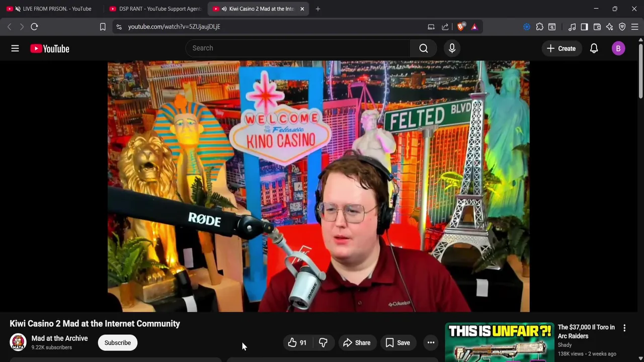This screenshot has width=644, height=362.
Task: Open the browser main hamburger menu
Action: click(x=634, y=27)
